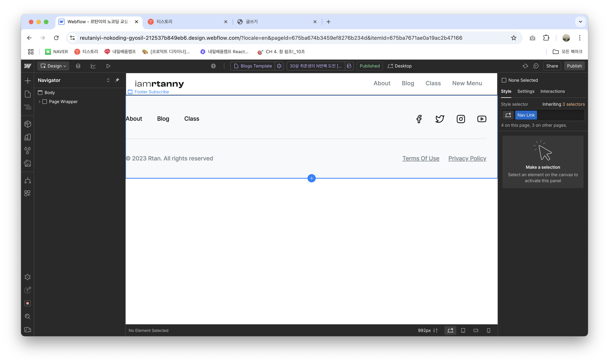Open the CMS database icon in top bar
This screenshot has width=609, height=364.
coord(78,66)
